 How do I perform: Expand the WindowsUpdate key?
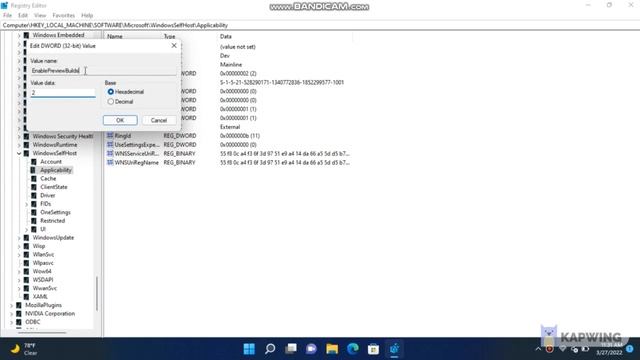[x=19, y=238]
